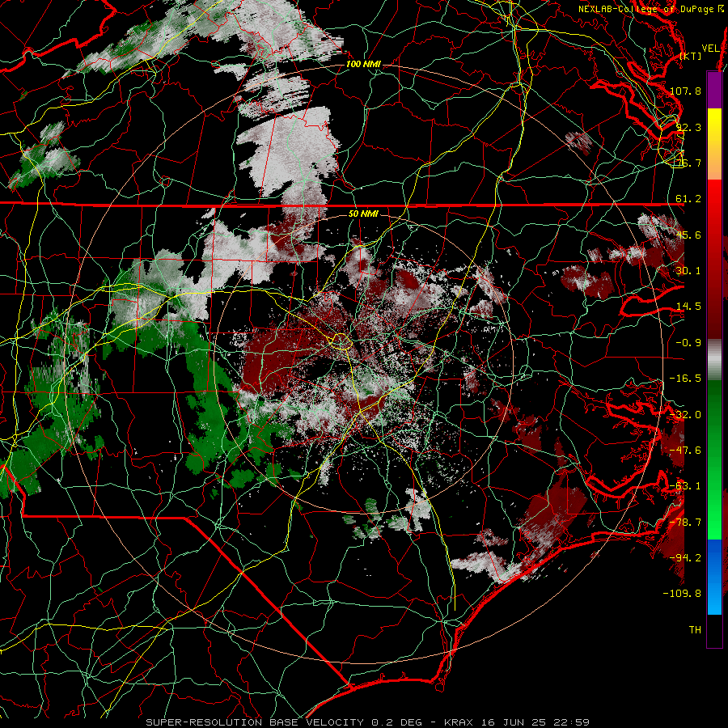Image resolution: width=728 pixels, height=728 pixels.
Task: Click the 45.6 velocity scale value
Action: (x=688, y=235)
